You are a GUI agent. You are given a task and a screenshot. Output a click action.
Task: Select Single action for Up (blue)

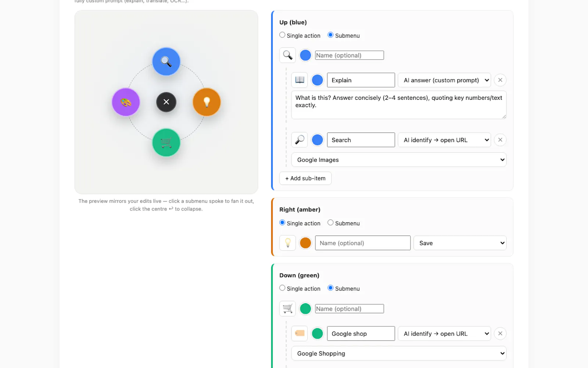tap(282, 35)
